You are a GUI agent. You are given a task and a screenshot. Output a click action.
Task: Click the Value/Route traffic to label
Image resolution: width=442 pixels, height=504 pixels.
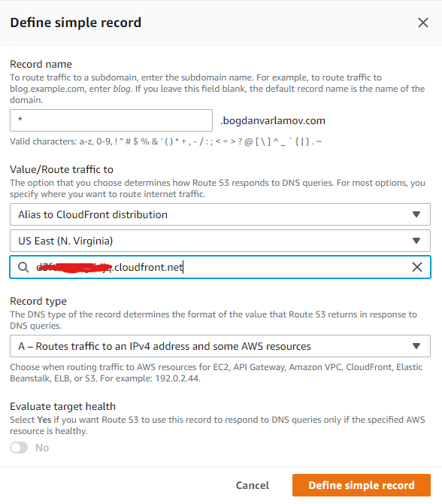pos(62,169)
